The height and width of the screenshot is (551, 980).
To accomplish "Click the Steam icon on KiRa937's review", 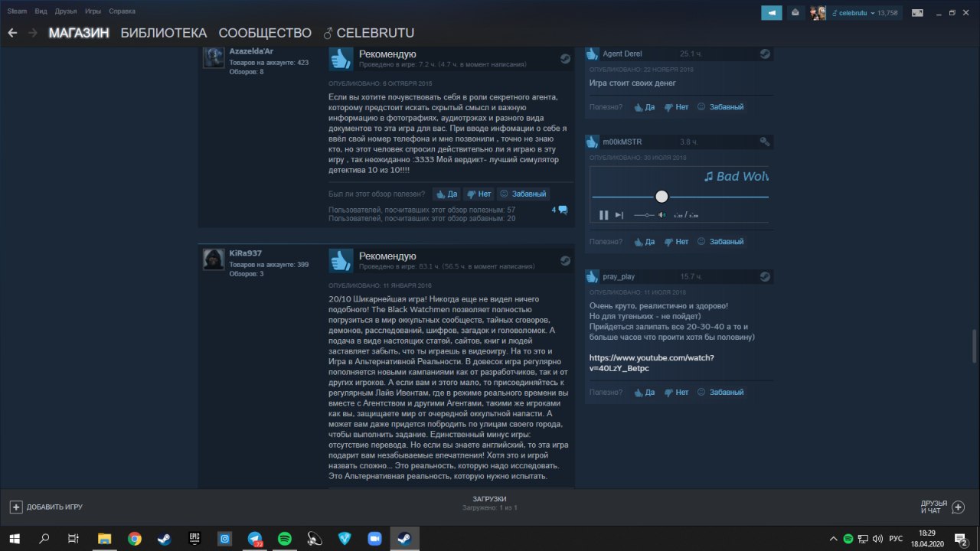I will tap(565, 259).
